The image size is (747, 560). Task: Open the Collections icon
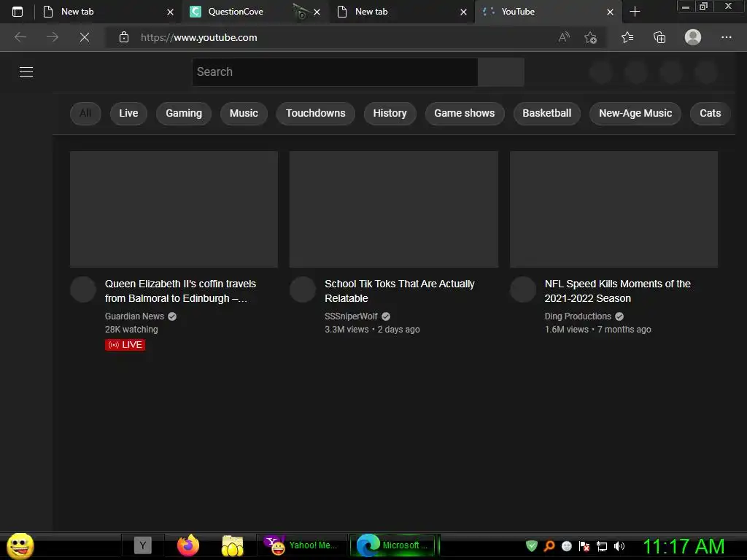pos(659,37)
